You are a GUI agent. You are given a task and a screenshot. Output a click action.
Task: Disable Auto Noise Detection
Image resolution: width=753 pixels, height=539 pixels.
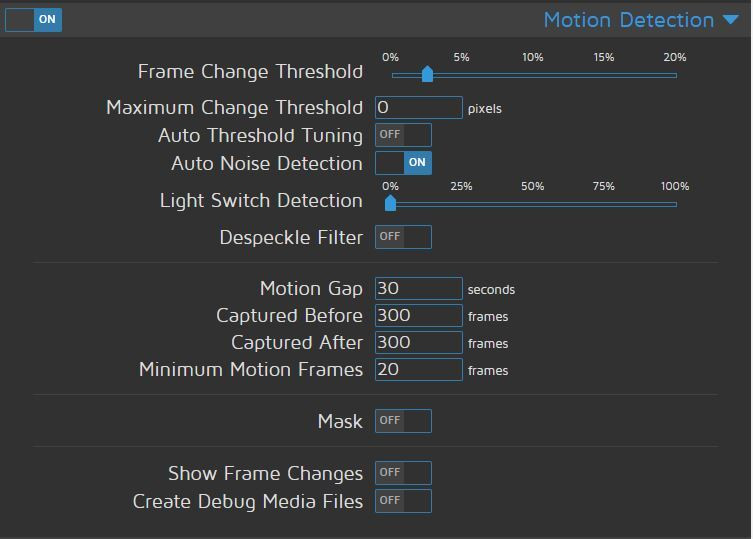403,162
